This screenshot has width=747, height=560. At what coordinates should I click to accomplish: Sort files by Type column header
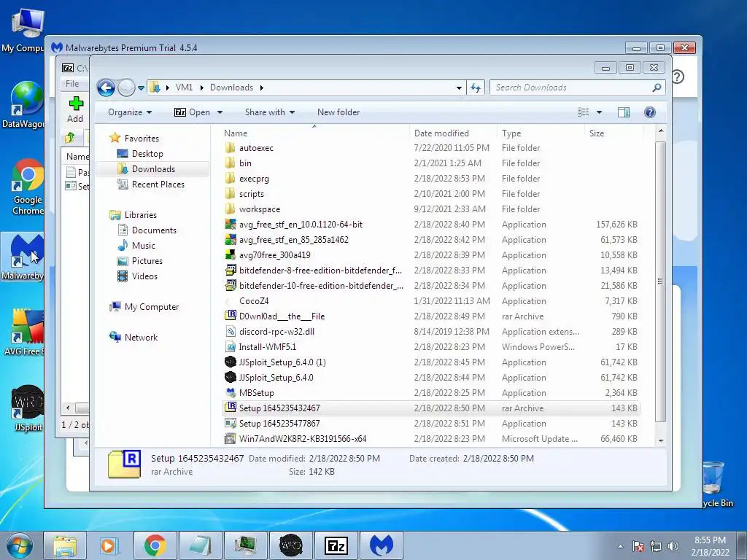(541, 133)
